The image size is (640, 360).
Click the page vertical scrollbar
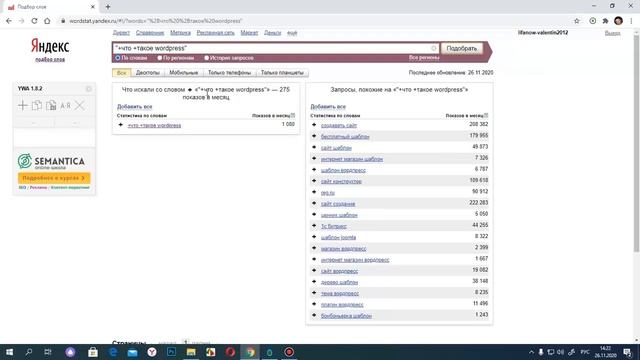pos(636,143)
